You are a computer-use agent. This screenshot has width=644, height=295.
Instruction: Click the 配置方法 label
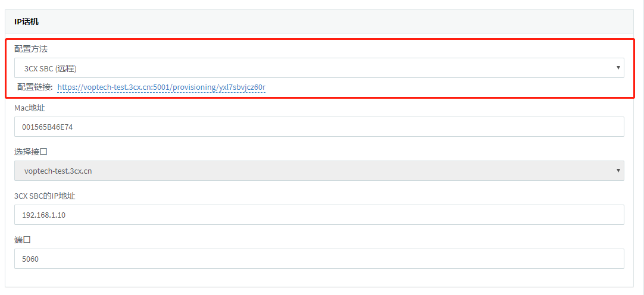pyautogui.click(x=31, y=49)
